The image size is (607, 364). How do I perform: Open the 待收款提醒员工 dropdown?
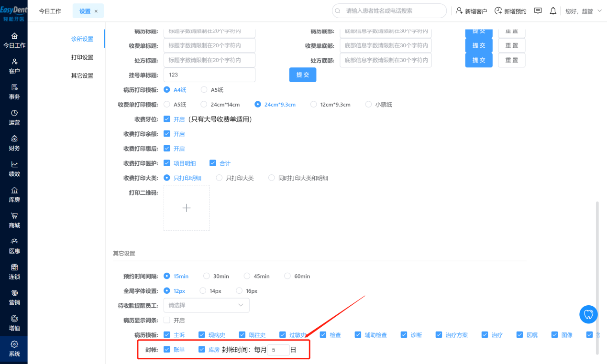point(206,305)
